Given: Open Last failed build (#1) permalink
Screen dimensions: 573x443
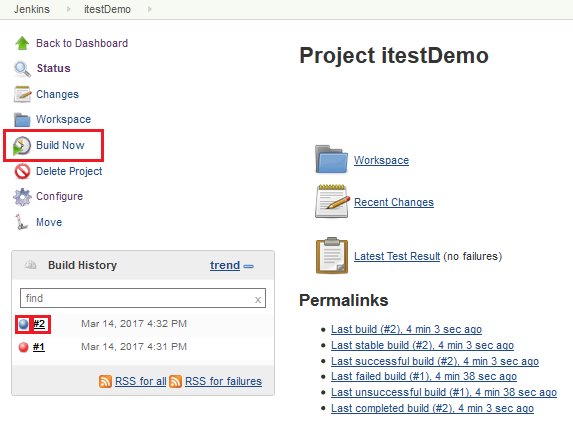Looking at the screenshot, I should pyautogui.click(x=424, y=376).
